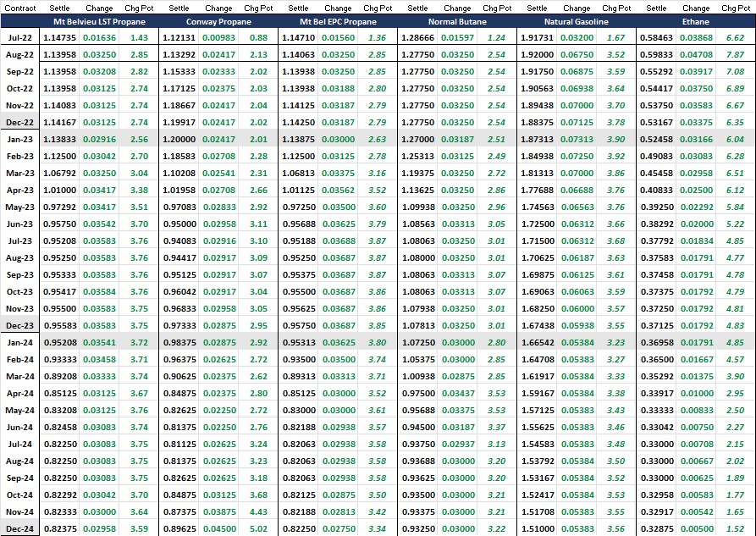This screenshot has width=756, height=536.
Task: Select Aug-22 Natural Gasoline settle 1.92000
Action: pos(537,54)
